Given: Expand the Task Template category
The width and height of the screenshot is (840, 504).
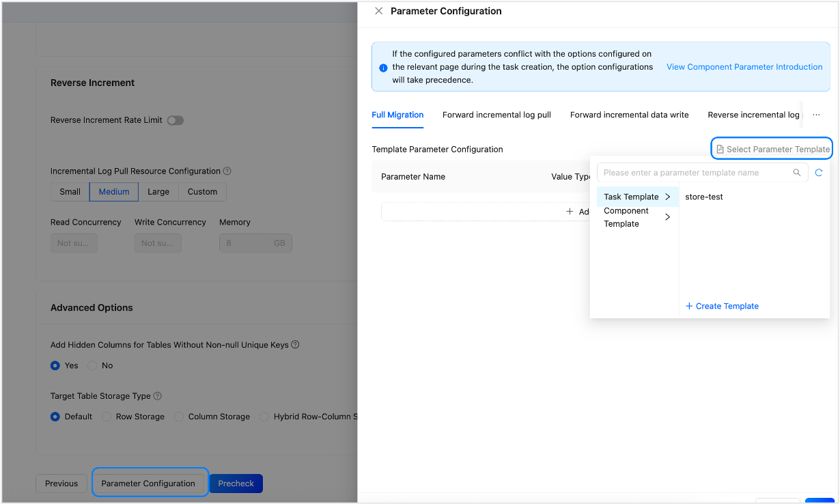Looking at the screenshot, I should [x=636, y=197].
